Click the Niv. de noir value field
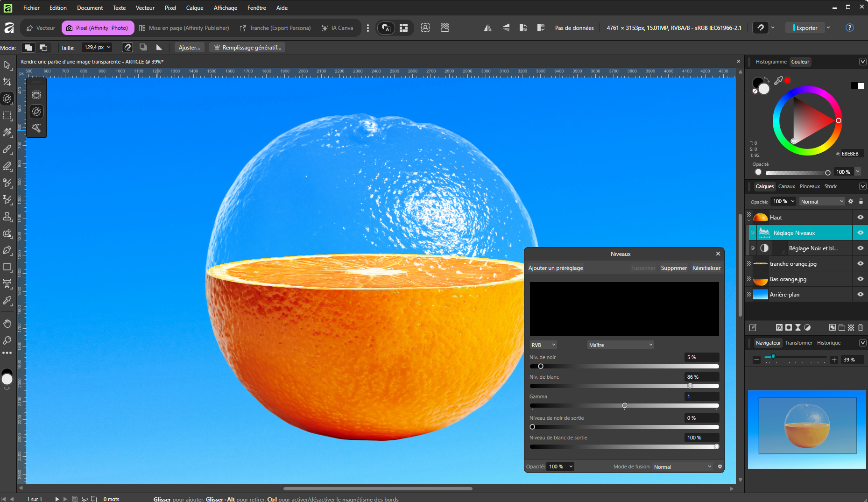The height and width of the screenshot is (502, 868). tap(701, 357)
